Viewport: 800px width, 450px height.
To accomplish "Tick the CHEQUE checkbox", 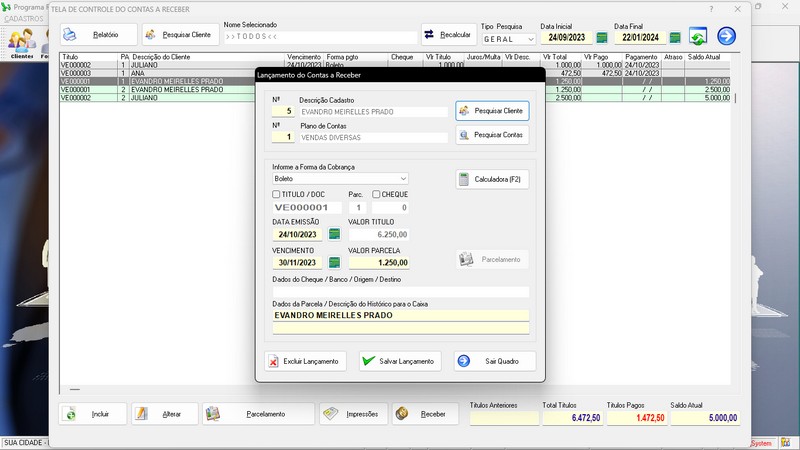I will coord(376,194).
